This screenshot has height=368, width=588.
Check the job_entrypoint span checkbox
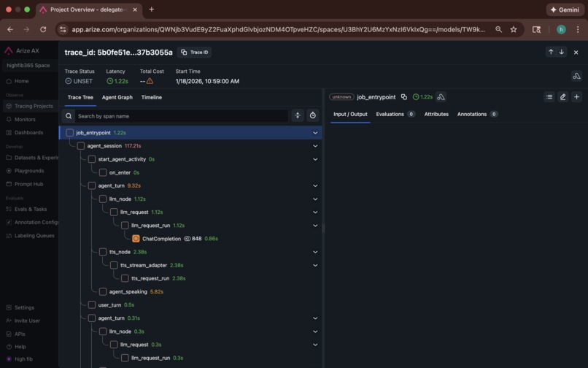(x=69, y=133)
